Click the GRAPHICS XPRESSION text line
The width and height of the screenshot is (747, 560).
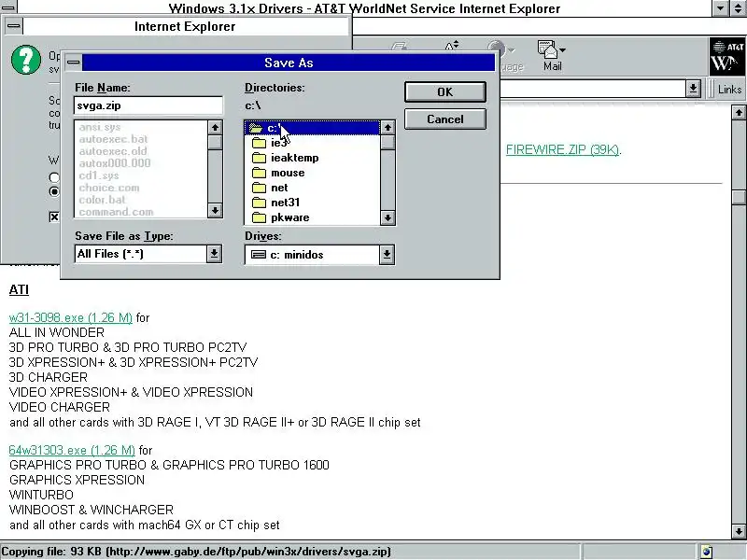point(77,480)
